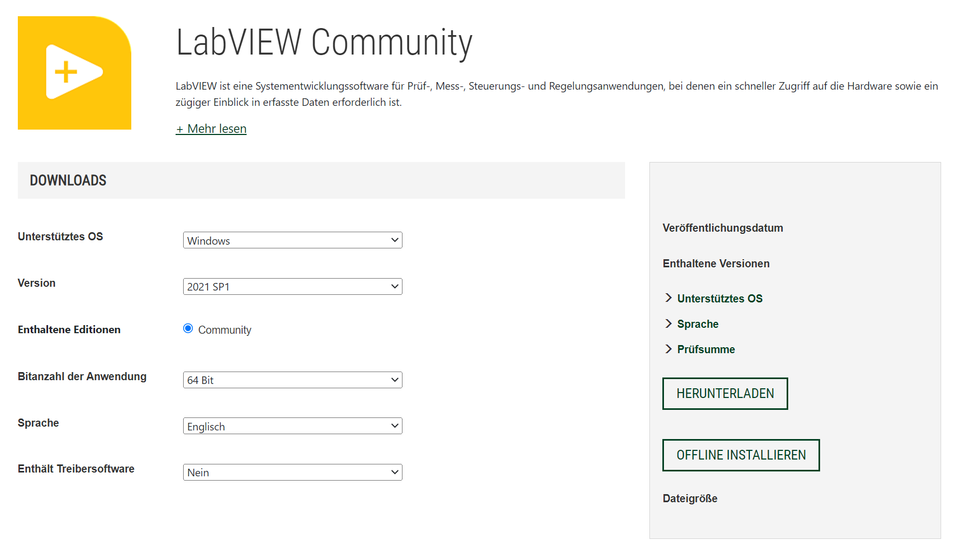The height and width of the screenshot is (560, 973).
Task: Open the Unterstütztes OS dropdown showing Windows
Action: [293, 240]
